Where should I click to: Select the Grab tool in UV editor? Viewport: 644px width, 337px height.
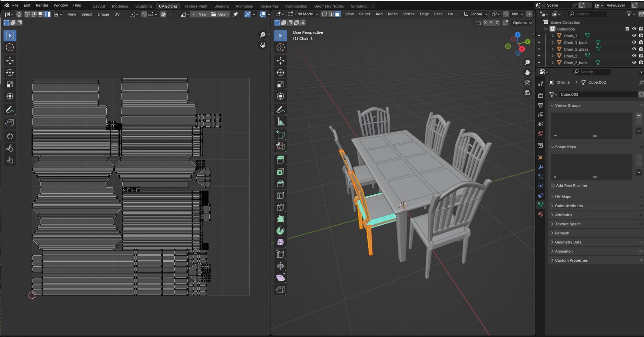(x=10, y=136)
